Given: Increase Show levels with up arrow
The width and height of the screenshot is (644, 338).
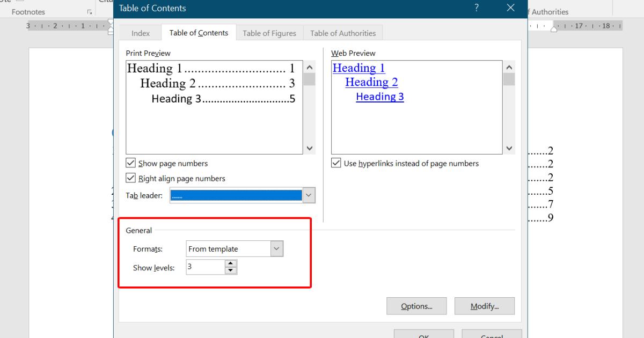Looking at the screenshot, I should tap(231, 263).
